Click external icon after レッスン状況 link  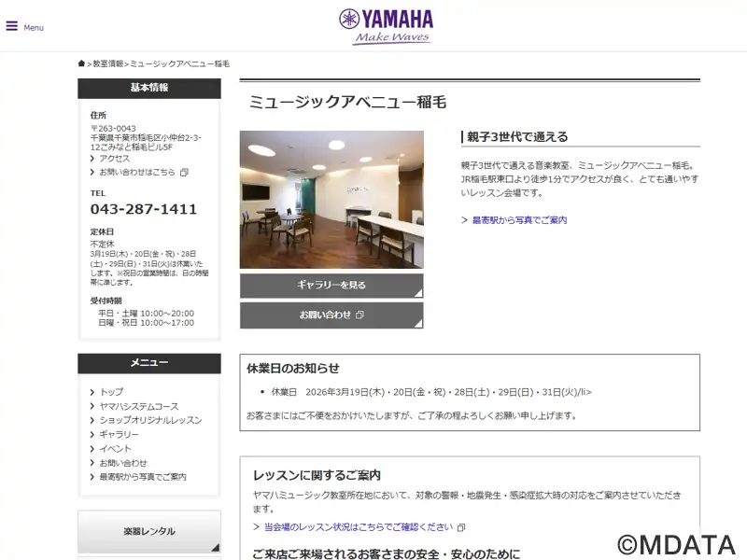(461, 527)
